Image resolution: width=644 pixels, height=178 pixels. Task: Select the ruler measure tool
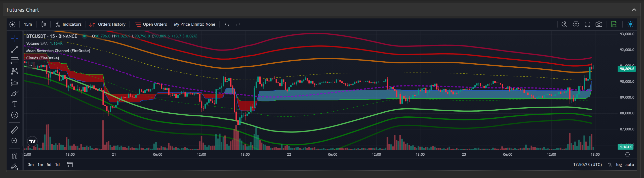[x=15, y=130]
